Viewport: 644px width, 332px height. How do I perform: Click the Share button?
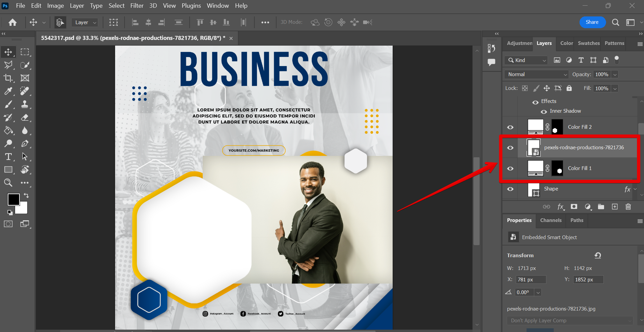[592, 22]
